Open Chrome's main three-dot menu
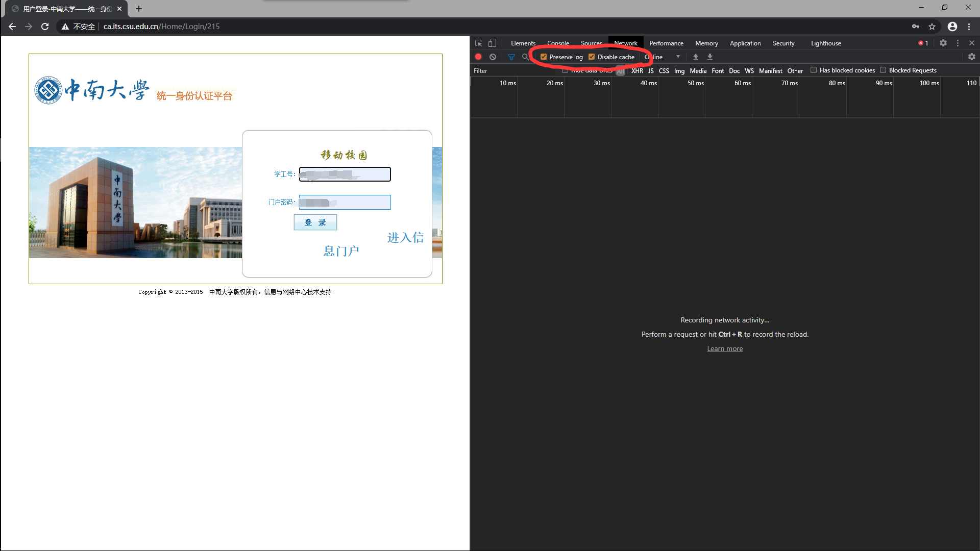Screen dimensions: 980x551 point(969,27)
